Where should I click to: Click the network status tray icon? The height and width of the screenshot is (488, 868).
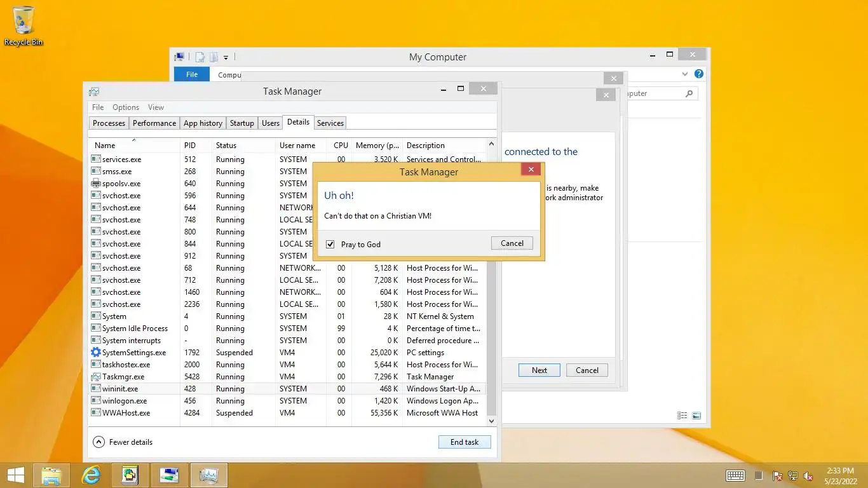point(793,476)
